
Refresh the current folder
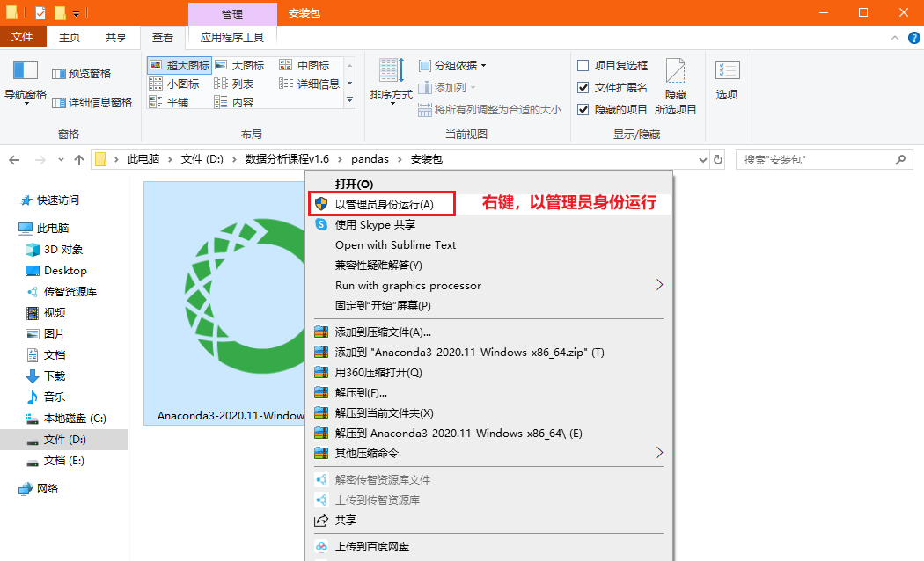pos(718,159)
